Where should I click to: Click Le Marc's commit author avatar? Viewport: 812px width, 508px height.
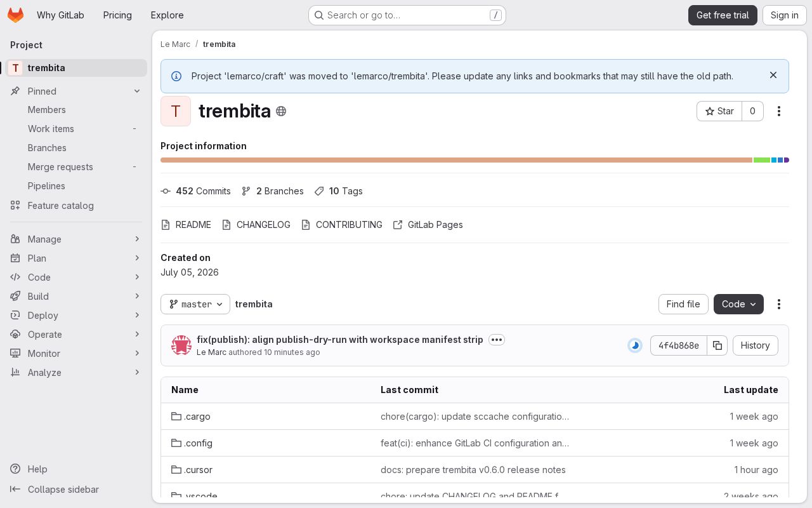coord(181,345)
